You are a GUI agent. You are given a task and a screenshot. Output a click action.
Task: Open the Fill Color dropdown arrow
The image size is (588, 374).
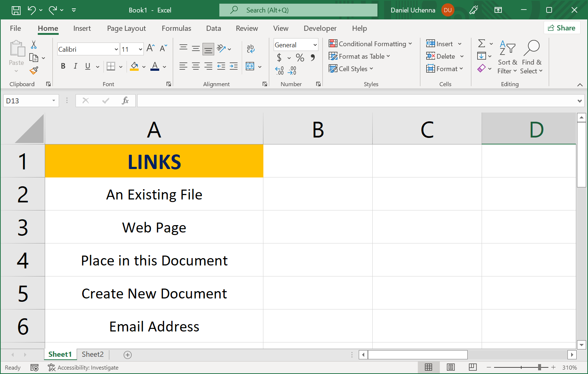pyautogui.click(x=143, y=66)
